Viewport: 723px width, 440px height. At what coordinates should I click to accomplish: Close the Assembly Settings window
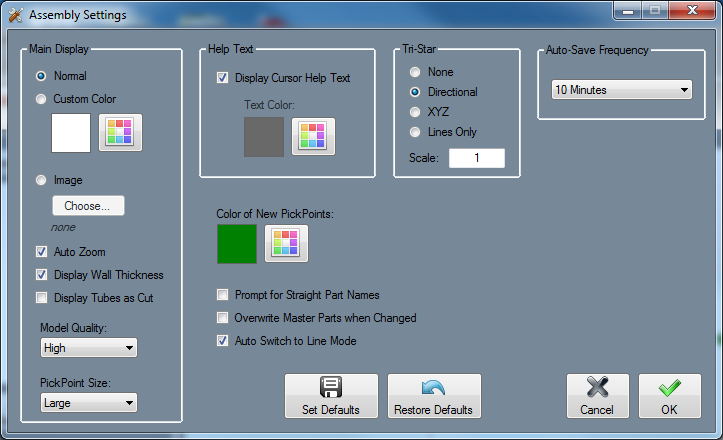[692, 11]
